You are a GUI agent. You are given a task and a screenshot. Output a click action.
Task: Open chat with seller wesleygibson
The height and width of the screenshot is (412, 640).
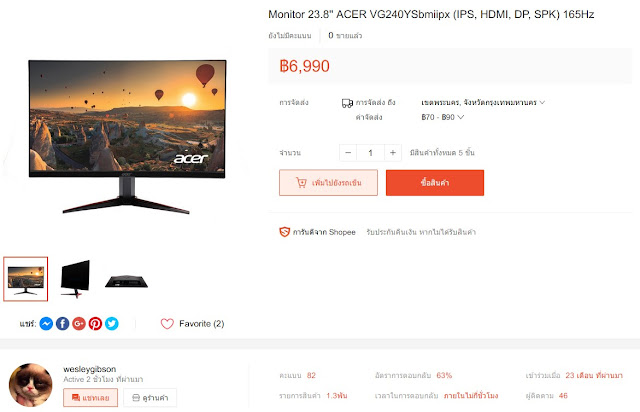click(90, 398)
